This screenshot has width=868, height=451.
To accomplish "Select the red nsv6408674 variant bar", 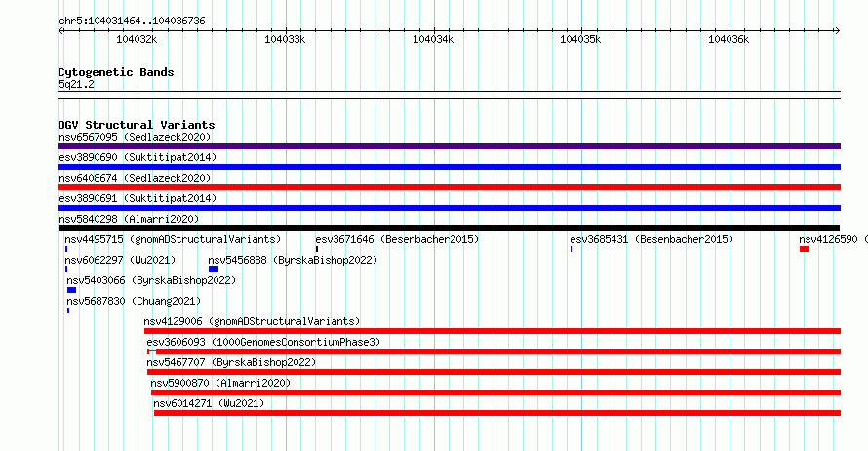I will click(x=449, y=187).
